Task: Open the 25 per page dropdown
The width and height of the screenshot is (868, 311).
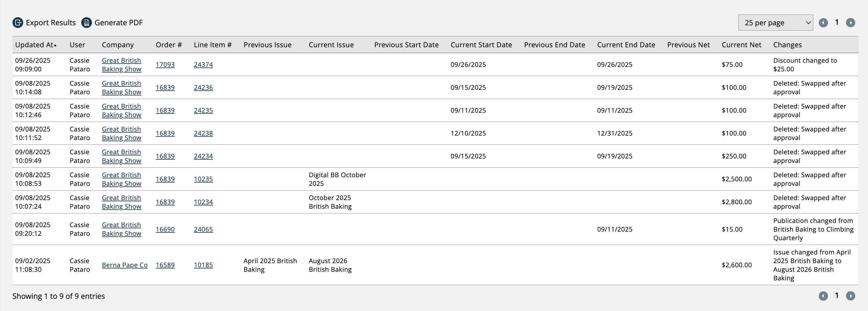Action: 775,23
